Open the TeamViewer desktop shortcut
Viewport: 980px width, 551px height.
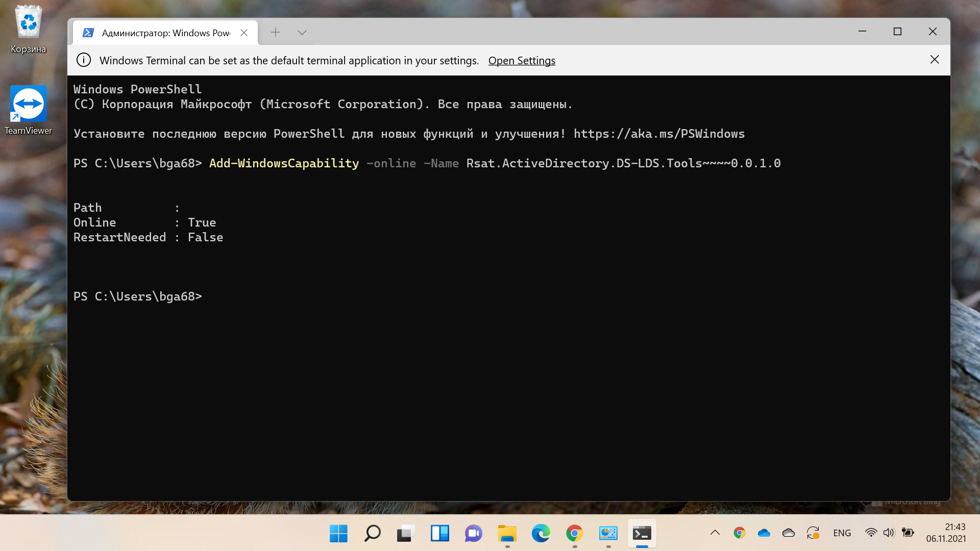29,110
